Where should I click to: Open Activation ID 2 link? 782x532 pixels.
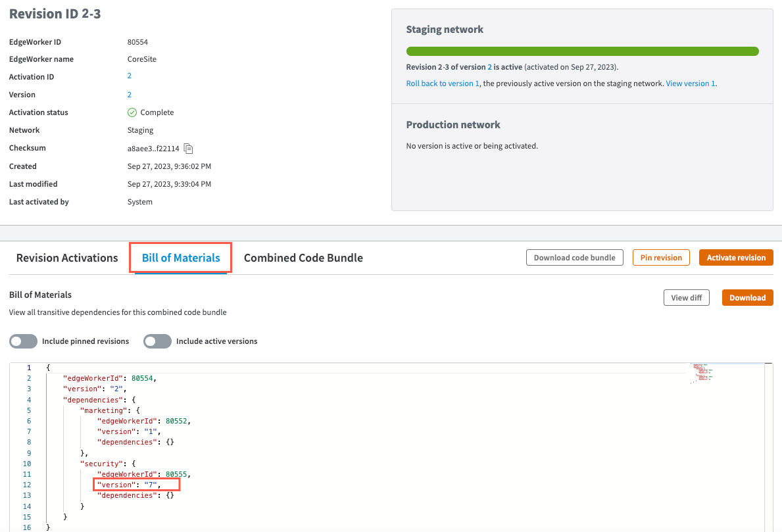130,76
